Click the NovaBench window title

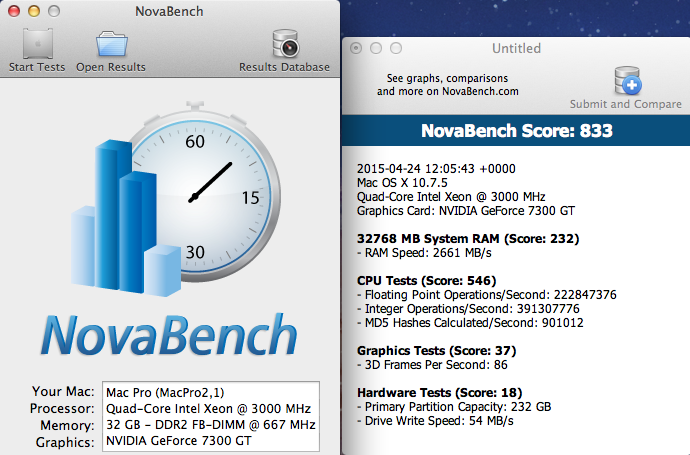(x=169, y=11)
